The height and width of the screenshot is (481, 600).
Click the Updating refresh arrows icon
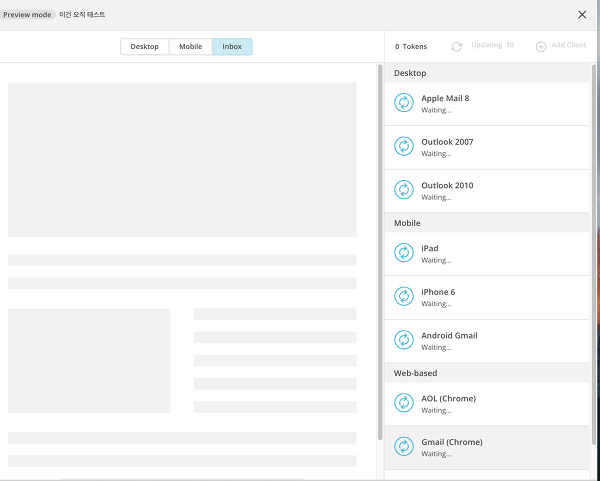coord(456,47)
